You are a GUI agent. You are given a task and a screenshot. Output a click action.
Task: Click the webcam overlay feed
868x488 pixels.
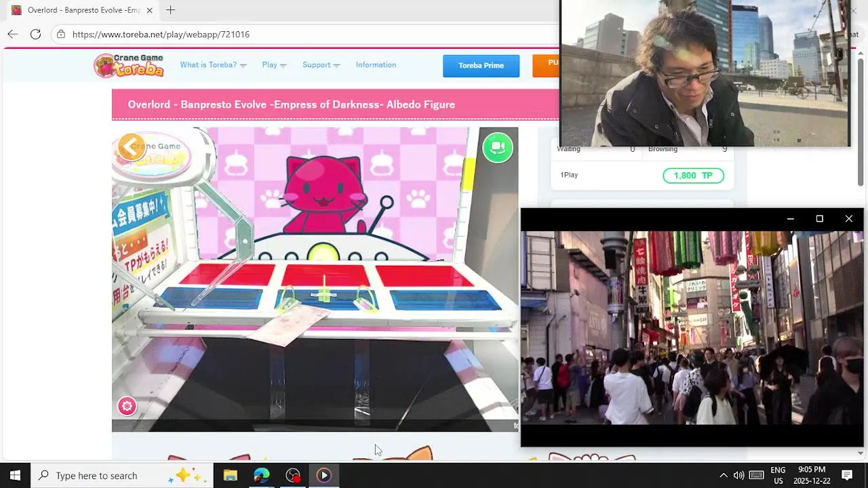pos(705,73)
